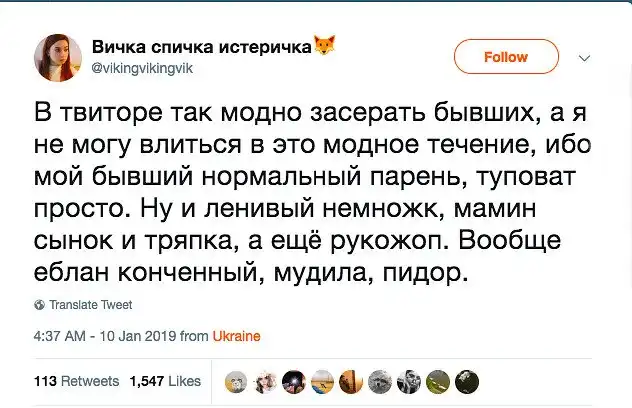Screen dimensions: 632x408
Task: Click the Ukraine location link
Action: coord(237,337)
